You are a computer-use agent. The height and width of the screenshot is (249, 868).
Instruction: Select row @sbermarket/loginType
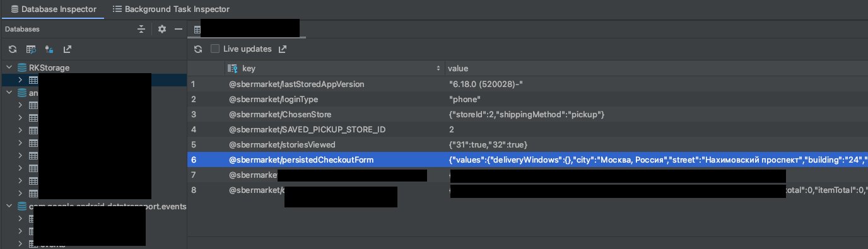527,100
